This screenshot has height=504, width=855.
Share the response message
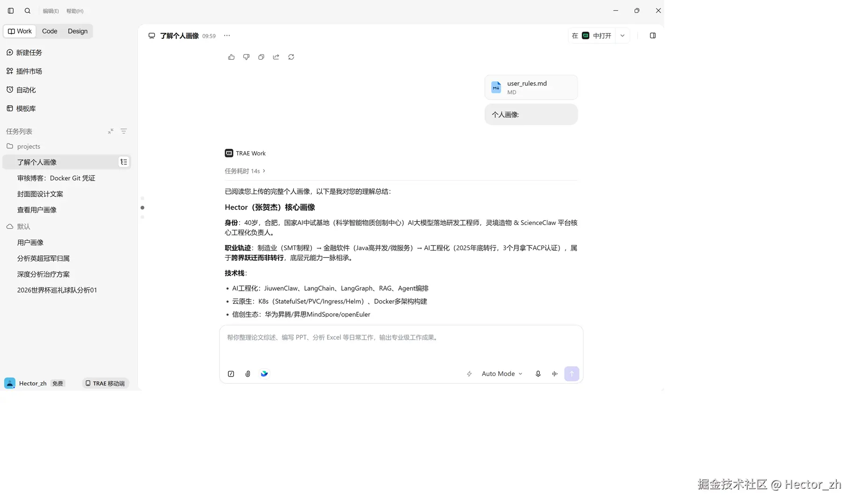(x=276, y=57)
